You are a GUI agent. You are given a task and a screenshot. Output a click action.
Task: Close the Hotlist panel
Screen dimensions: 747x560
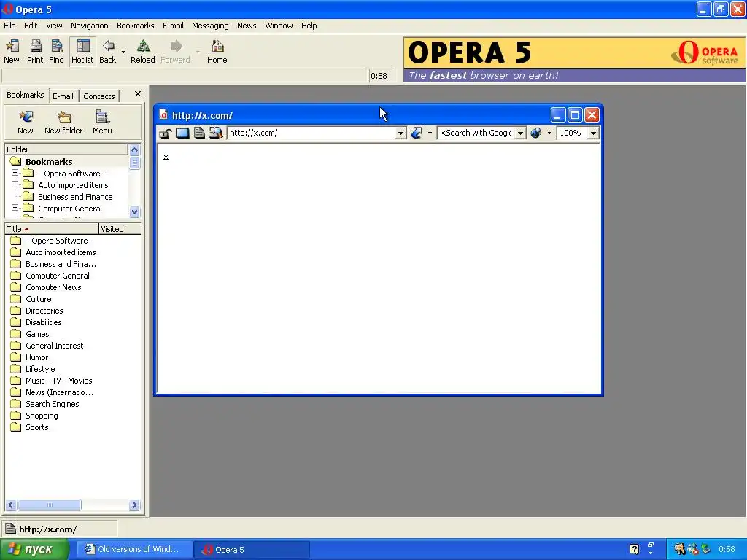pos(138,94)
